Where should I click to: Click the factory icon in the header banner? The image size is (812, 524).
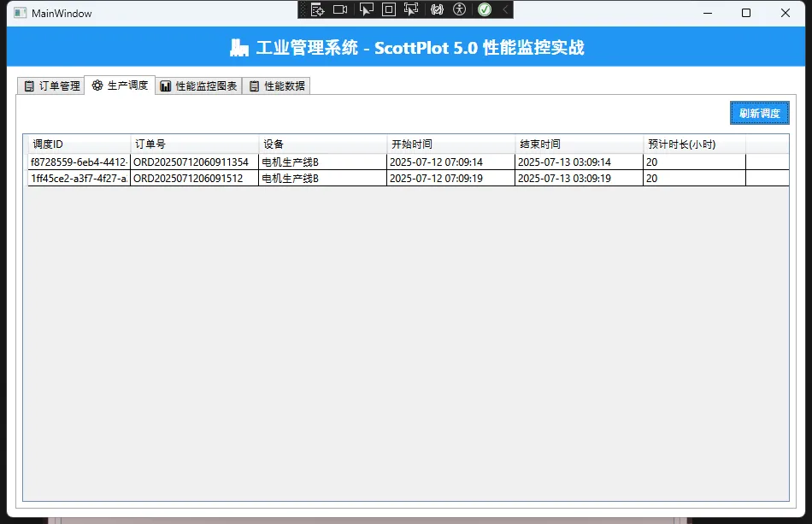click(238, 48)
